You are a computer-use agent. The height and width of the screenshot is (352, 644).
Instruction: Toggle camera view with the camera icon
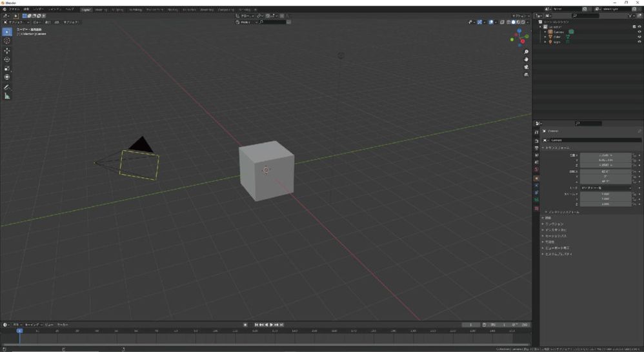pyautogui.click(x=526, y=67)
